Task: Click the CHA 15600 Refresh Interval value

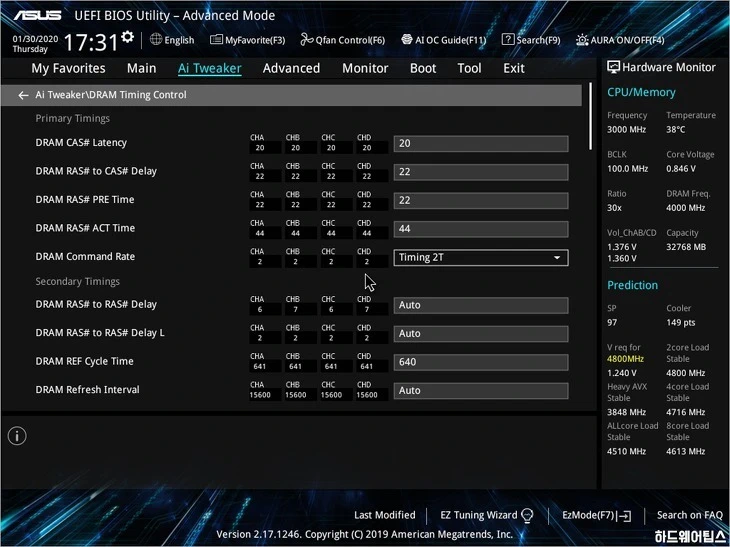Action: (260, 395)
